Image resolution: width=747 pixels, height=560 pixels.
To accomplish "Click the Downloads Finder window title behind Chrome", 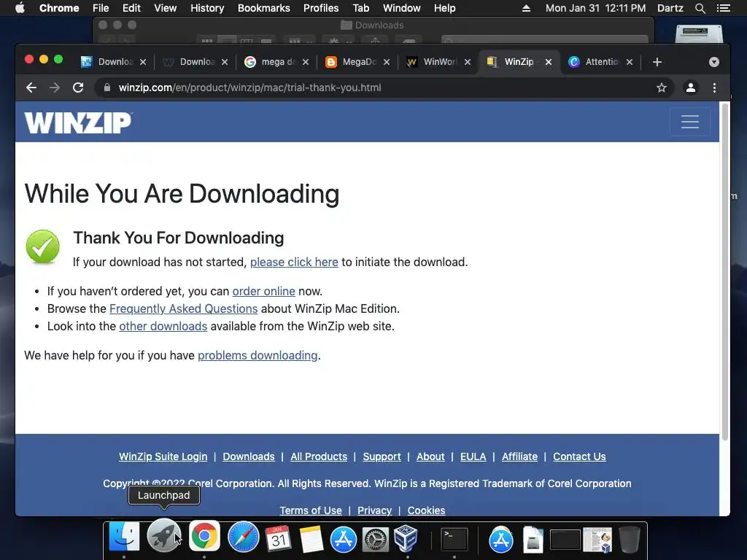I will (x=373, y=26).
